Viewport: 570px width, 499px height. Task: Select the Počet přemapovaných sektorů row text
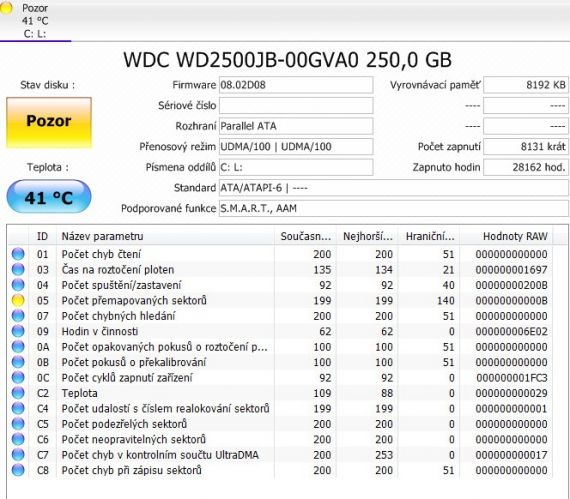pyautogui.click(x=134, y=301)
